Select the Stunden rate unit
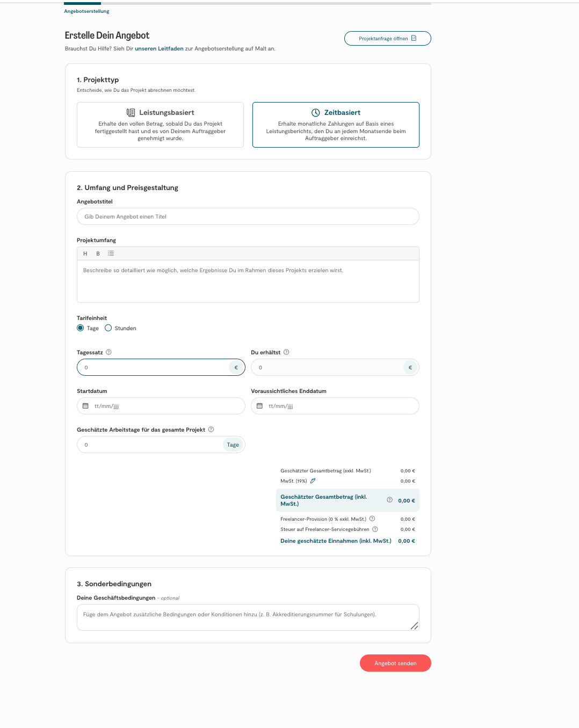Viewport: 579px width, 728px height. 108,328
